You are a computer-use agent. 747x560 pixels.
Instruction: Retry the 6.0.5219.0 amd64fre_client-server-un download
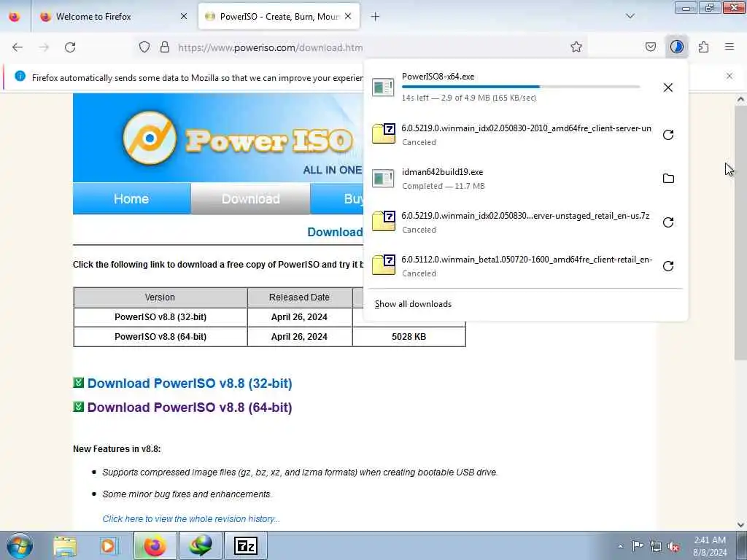click(x=668, y=135)
